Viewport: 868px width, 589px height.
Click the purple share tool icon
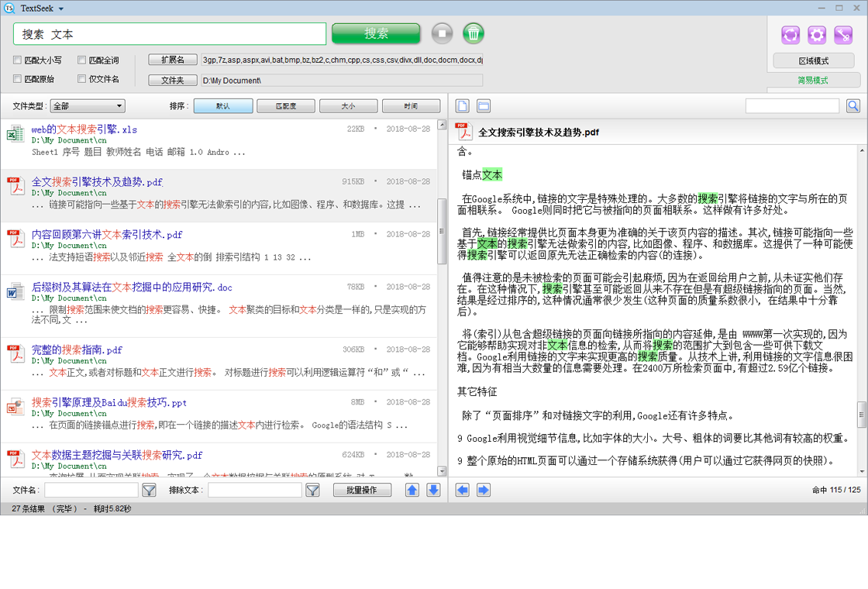843,35
